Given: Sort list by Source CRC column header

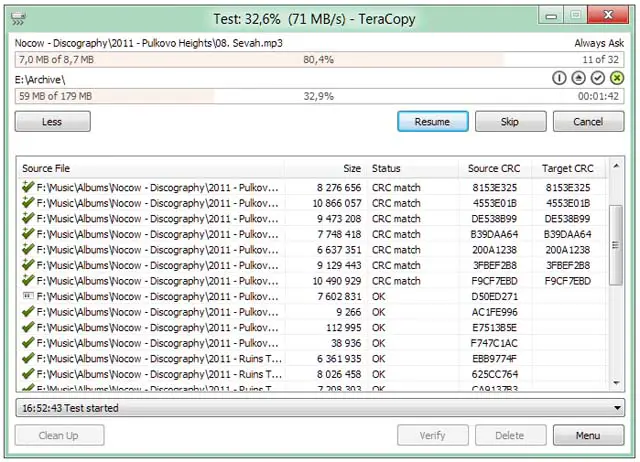Looking at the screenshot, I should tap(494, 169).
